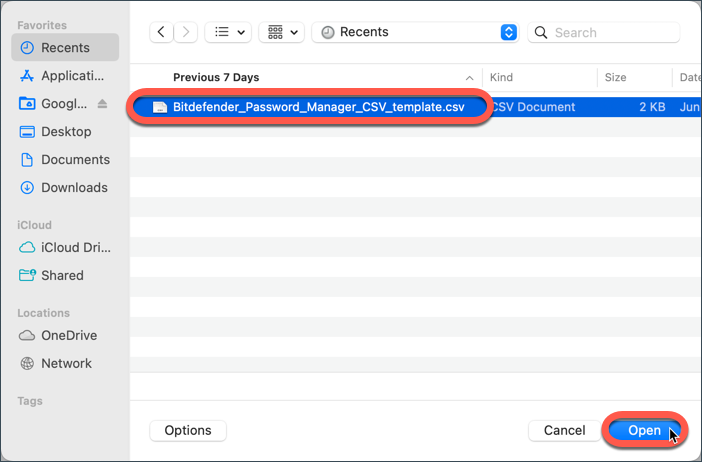Click the Downloads arrow icon
702x462 pixels.
point(27,187)
